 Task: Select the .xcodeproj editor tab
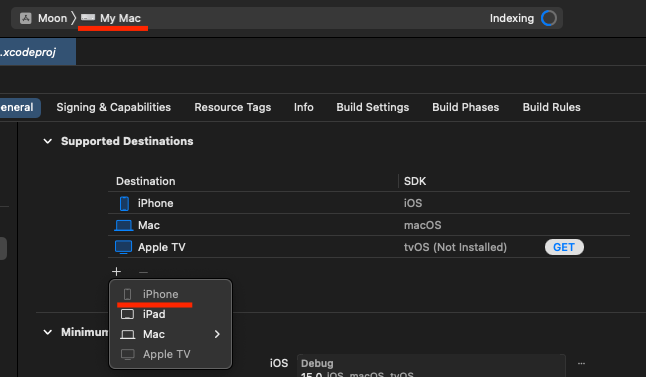37,52
